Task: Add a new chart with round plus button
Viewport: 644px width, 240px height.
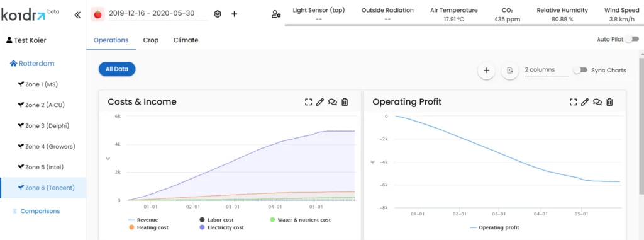Action: click(486, 71)
